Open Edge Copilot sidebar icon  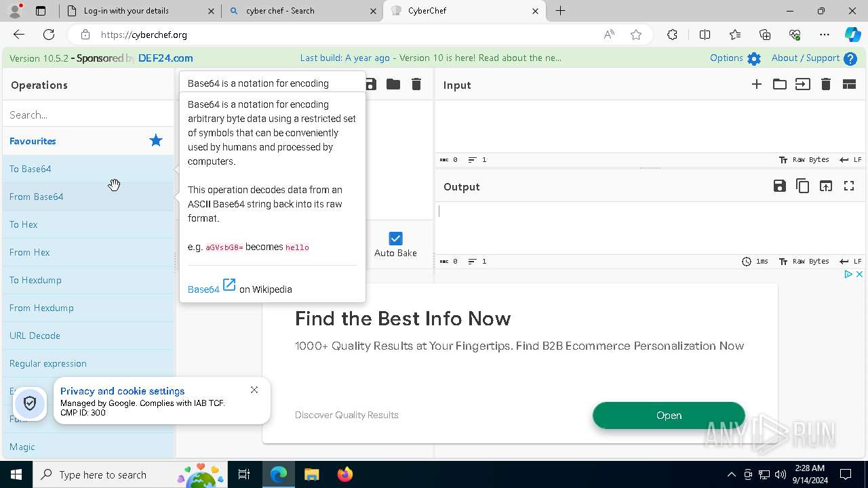point(852,35)
